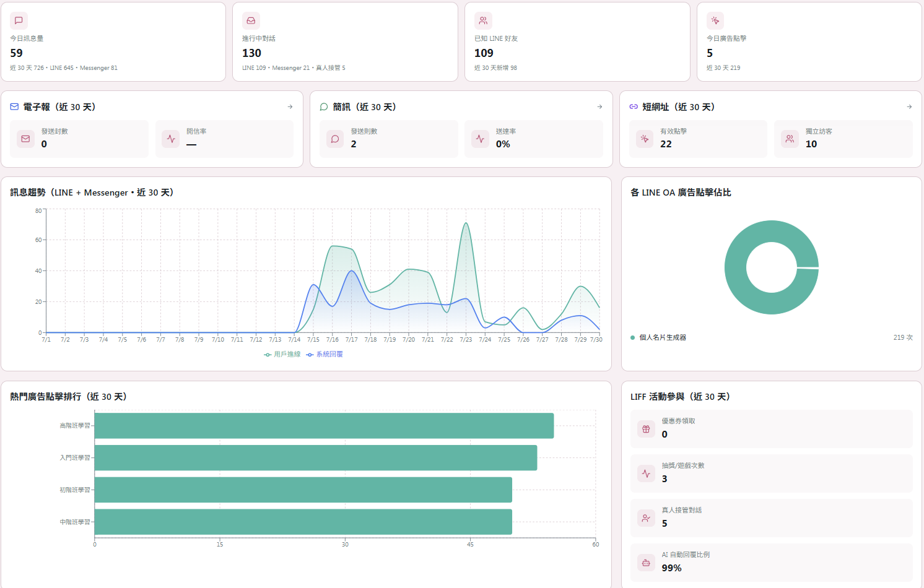Click the person icon for 真人接管對話
Screen dimensions: 924x588
click(646, 518)
